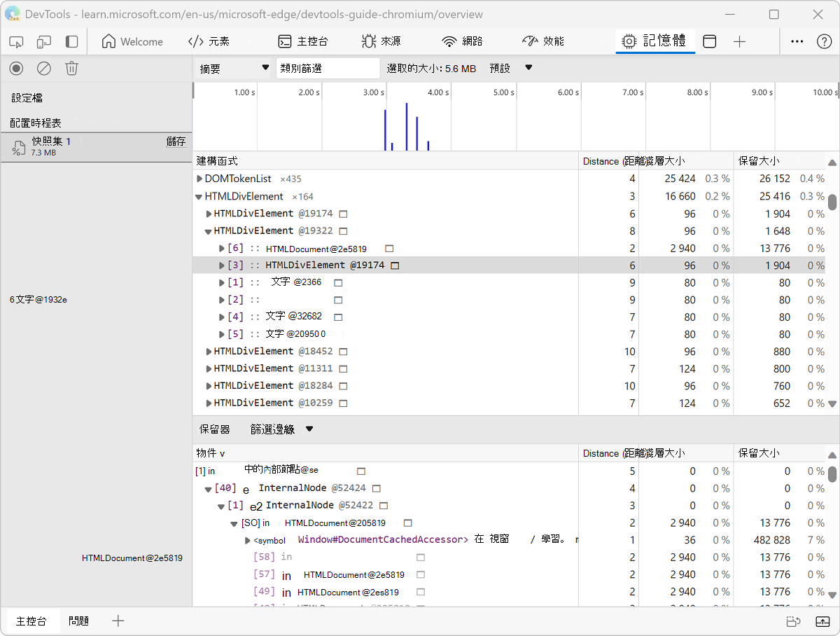
Task: Click the retainers table scrollbar thumb
Action: tap(832, 475)
